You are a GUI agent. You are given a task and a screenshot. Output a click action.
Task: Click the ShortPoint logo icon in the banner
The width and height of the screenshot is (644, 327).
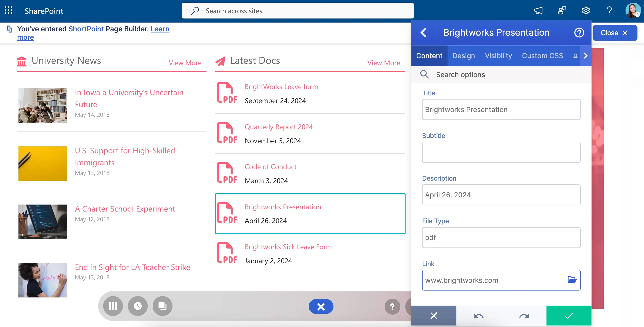[9, 29]
